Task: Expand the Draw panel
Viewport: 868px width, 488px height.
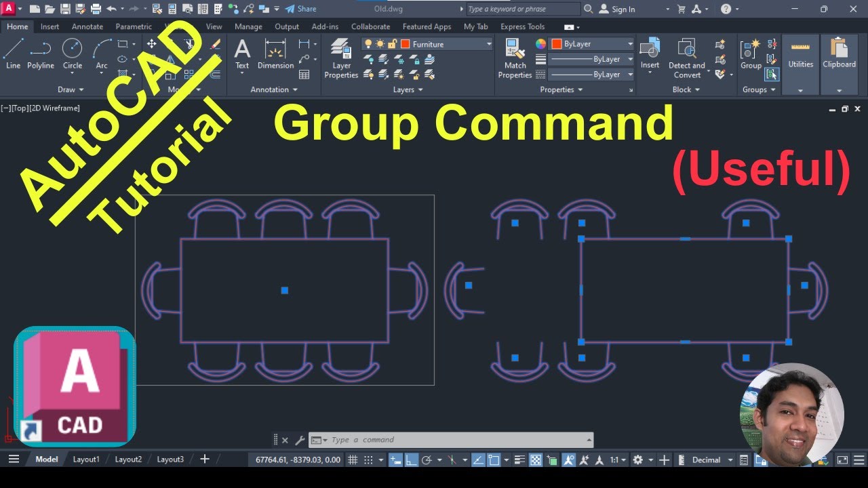Action: (71, 89)
